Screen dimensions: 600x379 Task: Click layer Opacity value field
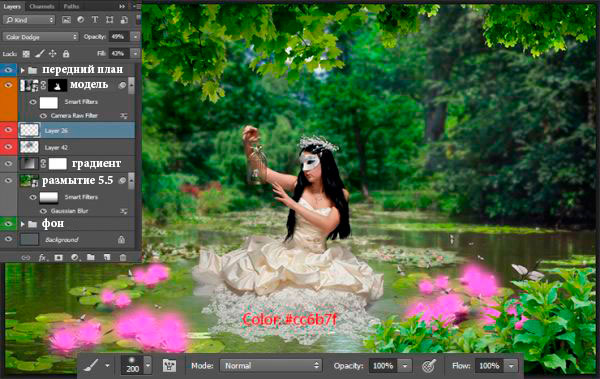coord(119,37)
